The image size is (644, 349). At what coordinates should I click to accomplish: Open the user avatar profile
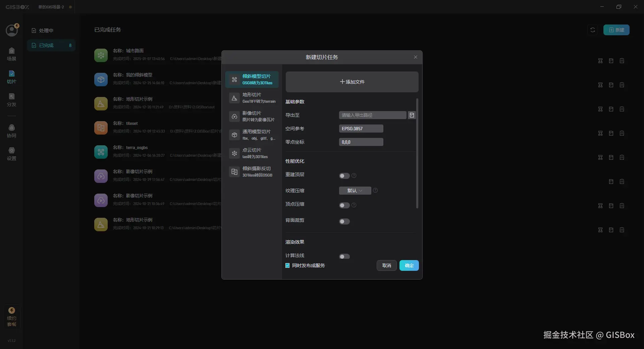click(x=12, y=30)
